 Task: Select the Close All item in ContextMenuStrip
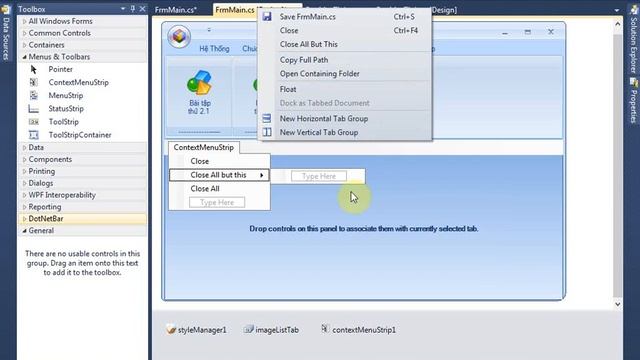tap(219, 189)
